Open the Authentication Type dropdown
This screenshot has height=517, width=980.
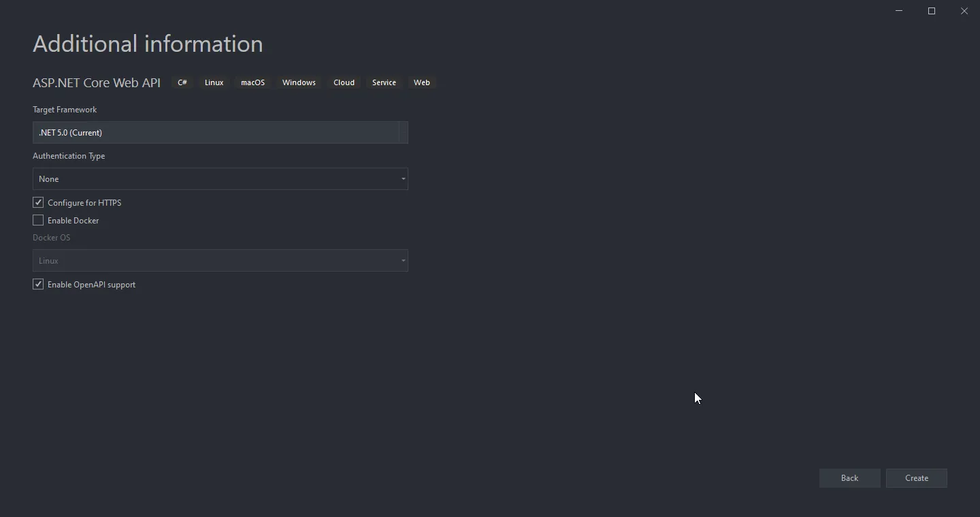[x=220, y=179]
